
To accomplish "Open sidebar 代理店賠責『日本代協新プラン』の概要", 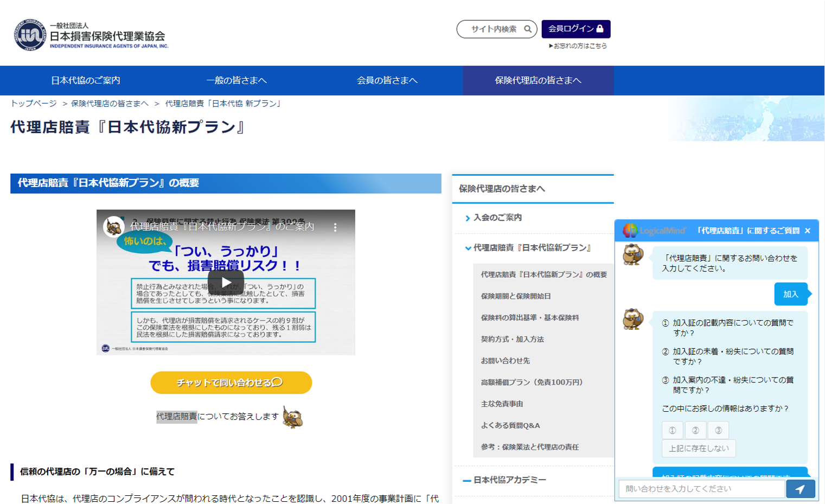I will pos(544,275).
